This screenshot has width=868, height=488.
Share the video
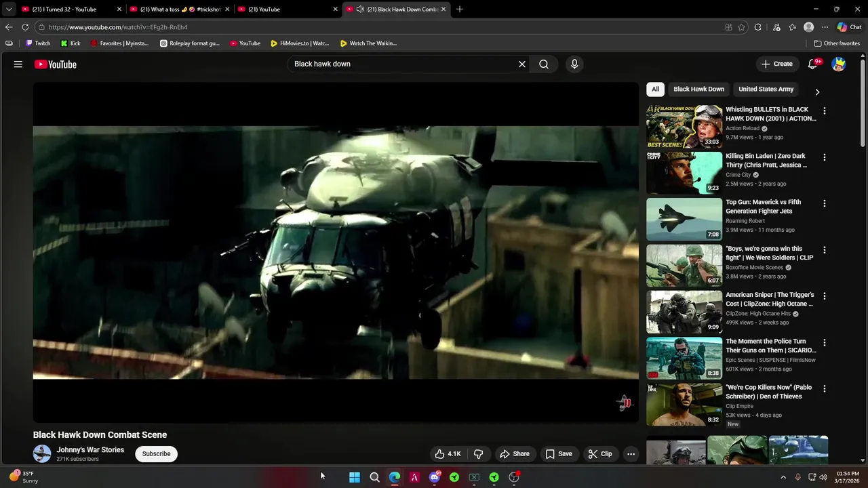pyautogui.click(x=515, y=454)
